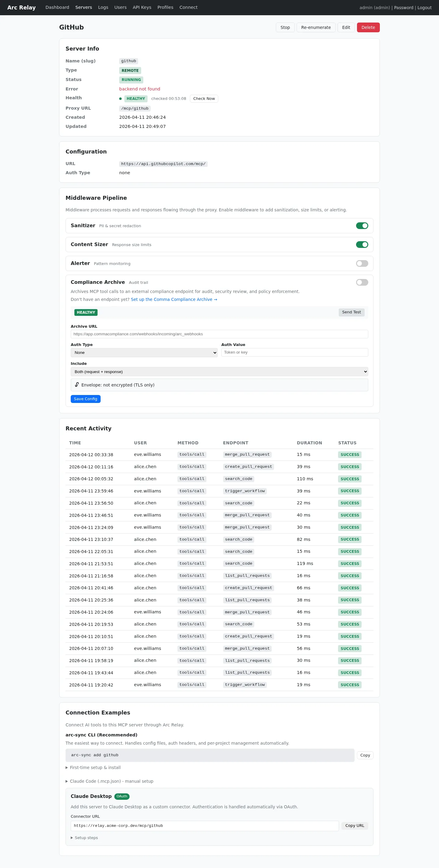The image size is (439, 868).
Task: Click the /mcp/github proxy URL
Action: [135, 108]
